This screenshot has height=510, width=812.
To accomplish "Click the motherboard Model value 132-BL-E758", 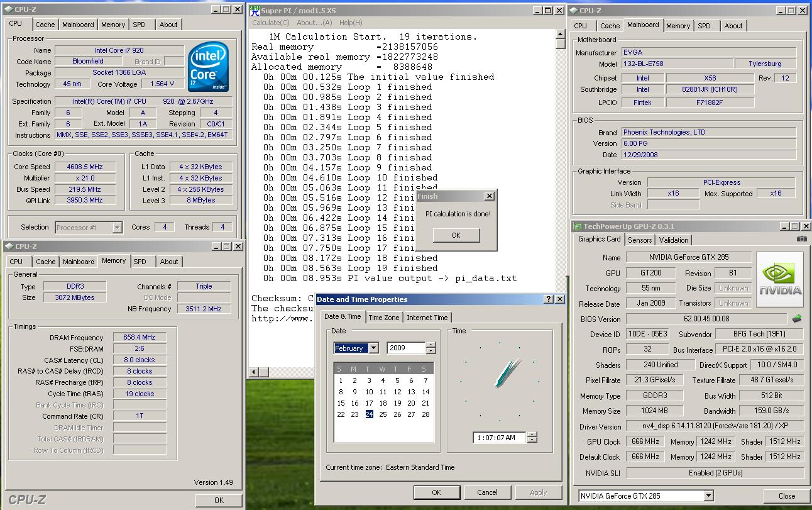I will (677, 64).
